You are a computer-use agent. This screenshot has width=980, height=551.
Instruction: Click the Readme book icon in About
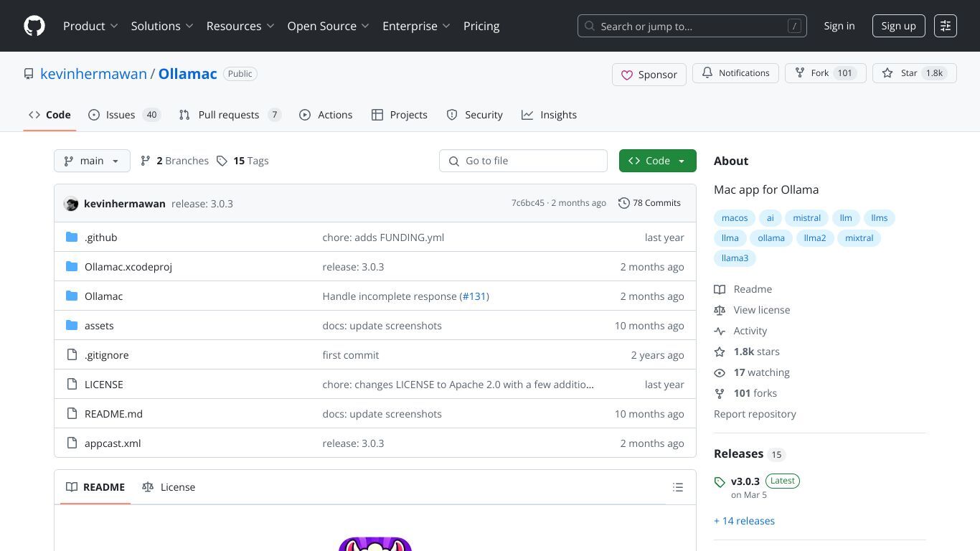pos(720,289)
